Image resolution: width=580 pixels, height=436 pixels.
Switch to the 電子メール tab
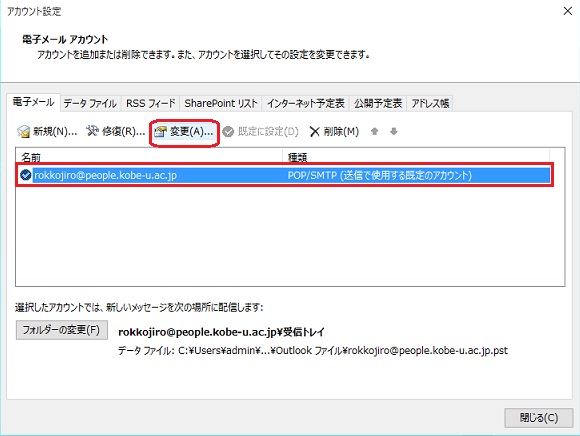tap(33, 102)
